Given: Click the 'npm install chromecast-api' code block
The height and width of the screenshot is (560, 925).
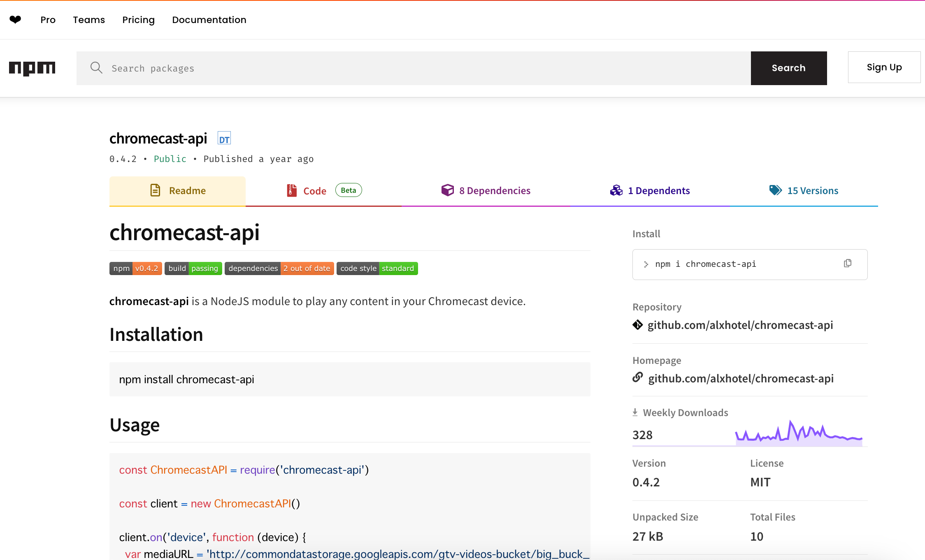Looking at the screenshot, I should click(x=350, y=379).
